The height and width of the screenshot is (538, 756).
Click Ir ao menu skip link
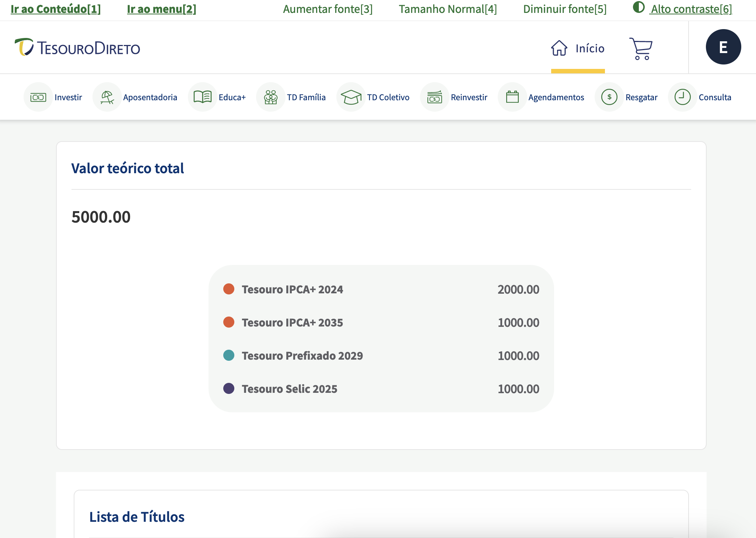(x=161, y=9)
